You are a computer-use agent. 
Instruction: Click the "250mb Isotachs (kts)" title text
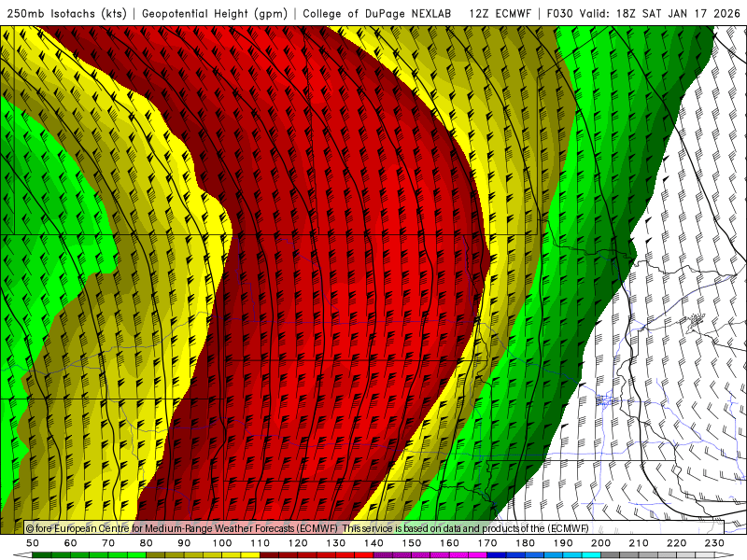coord(66,13)
